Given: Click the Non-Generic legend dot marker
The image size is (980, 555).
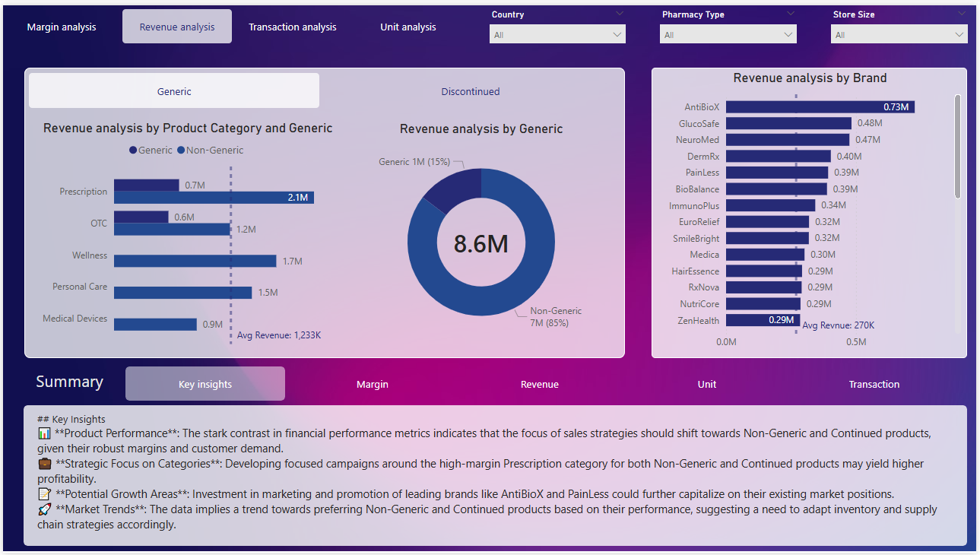Looking at the screenshot, I should click(181, 151).
